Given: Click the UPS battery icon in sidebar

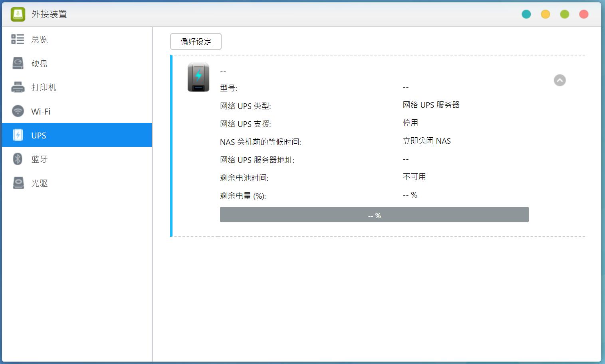Looking at the screenshot, I should pyautogui.click(x=18, y=135).
